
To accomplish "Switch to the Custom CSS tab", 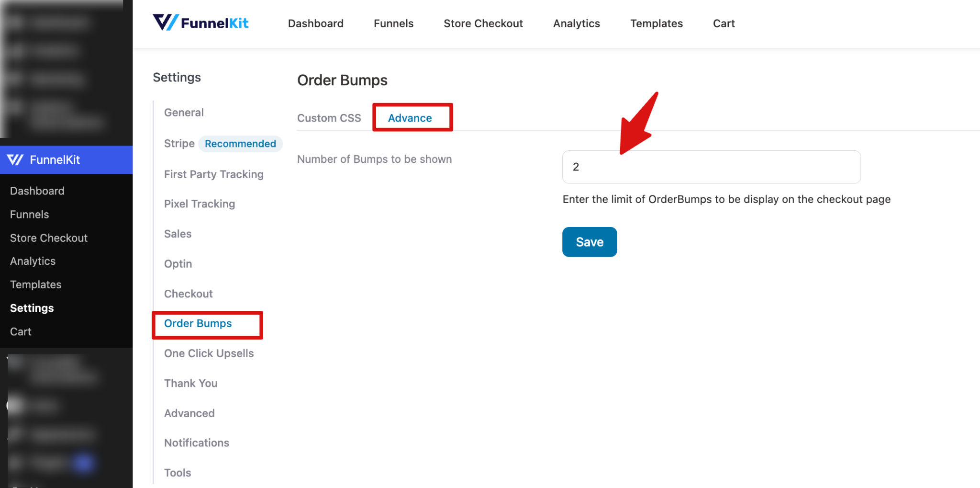I will click(329, 118).
